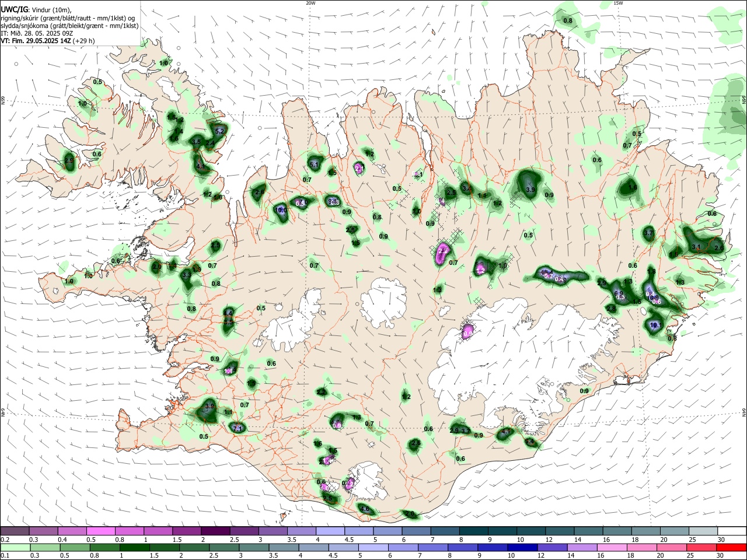Click the 'IT: Mið. 28. 05. 2025 09Z' line

[36, 33]
